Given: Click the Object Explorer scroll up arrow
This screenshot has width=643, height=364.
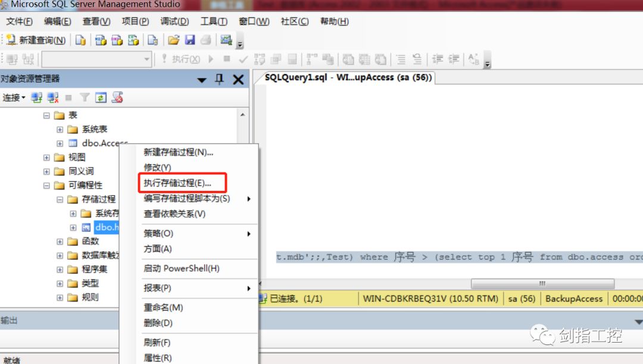Looking at the screenshot, I should [x=242, y=115].
